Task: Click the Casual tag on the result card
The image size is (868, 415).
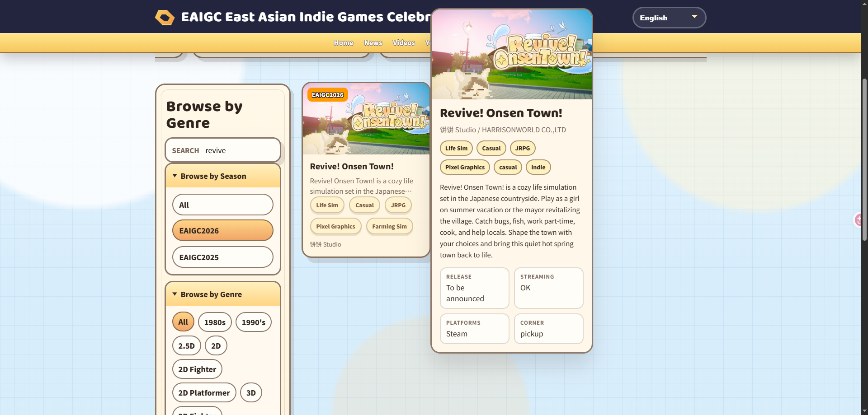Action: (364, 205)
